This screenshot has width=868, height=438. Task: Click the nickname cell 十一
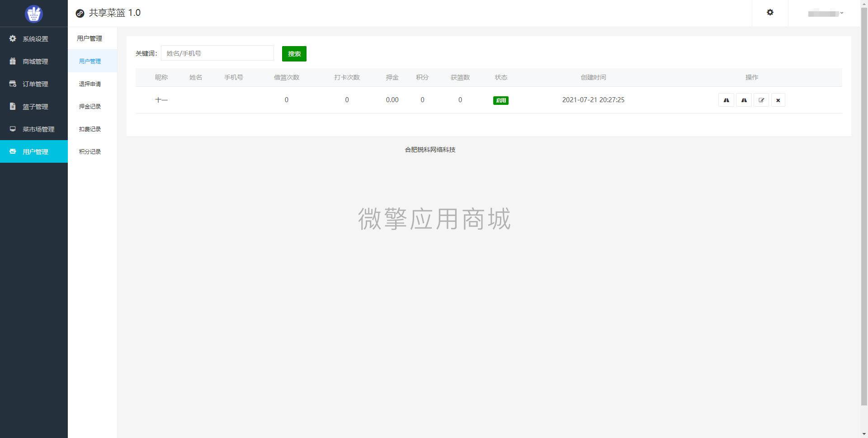(x=161, y=100)
